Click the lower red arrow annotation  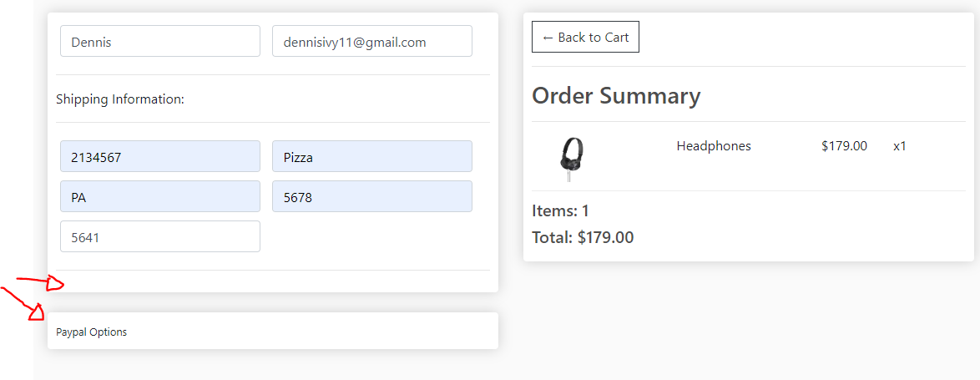[x=23, y=304]
